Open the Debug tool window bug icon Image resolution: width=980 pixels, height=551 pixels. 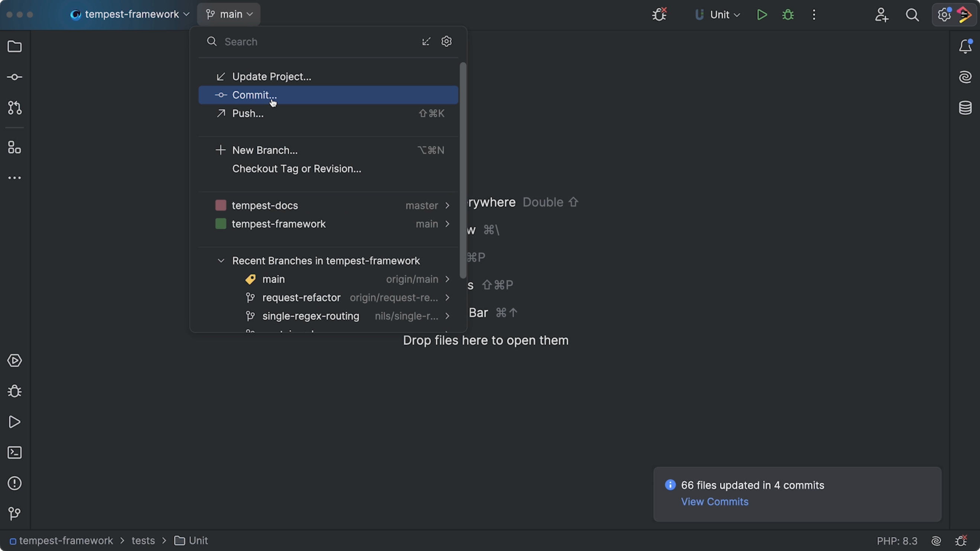tap(14, 391)
